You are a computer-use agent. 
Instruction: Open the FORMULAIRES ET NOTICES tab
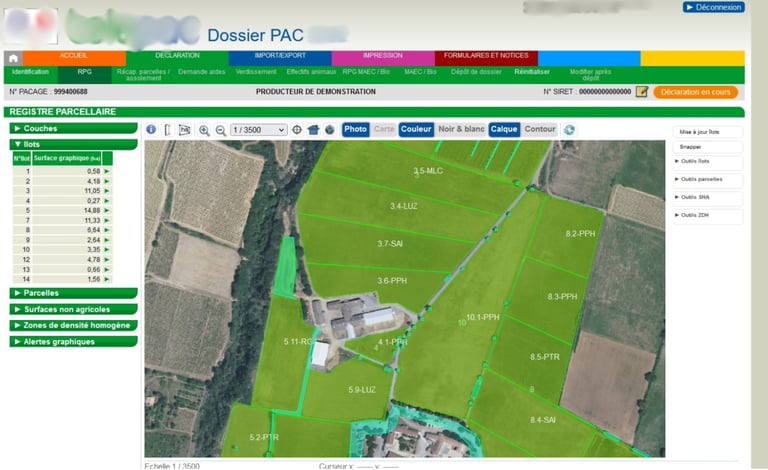(486, 58)
